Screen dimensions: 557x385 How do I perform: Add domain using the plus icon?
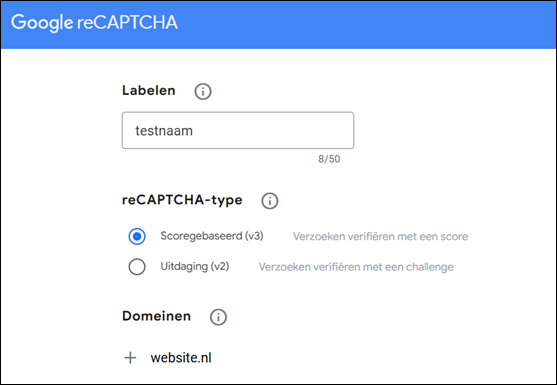(x=130, y=358)
